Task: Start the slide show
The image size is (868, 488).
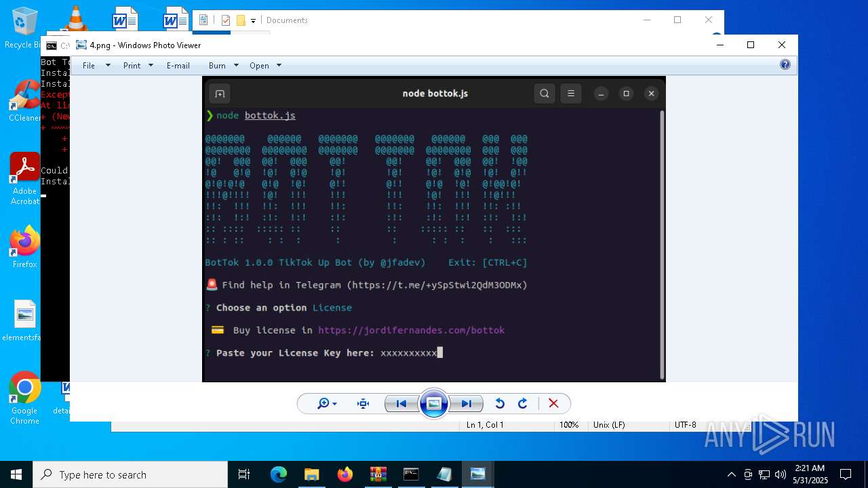Action: click(434, 404)
